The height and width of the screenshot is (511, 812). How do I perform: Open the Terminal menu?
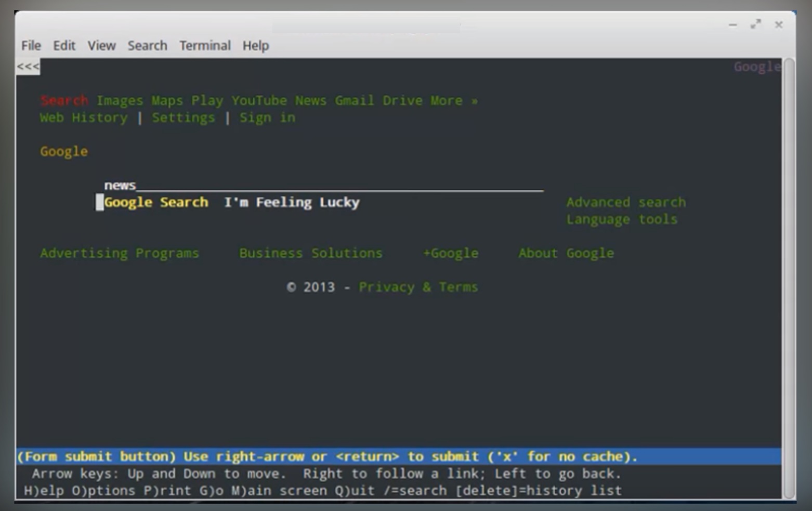pos(205,46)
